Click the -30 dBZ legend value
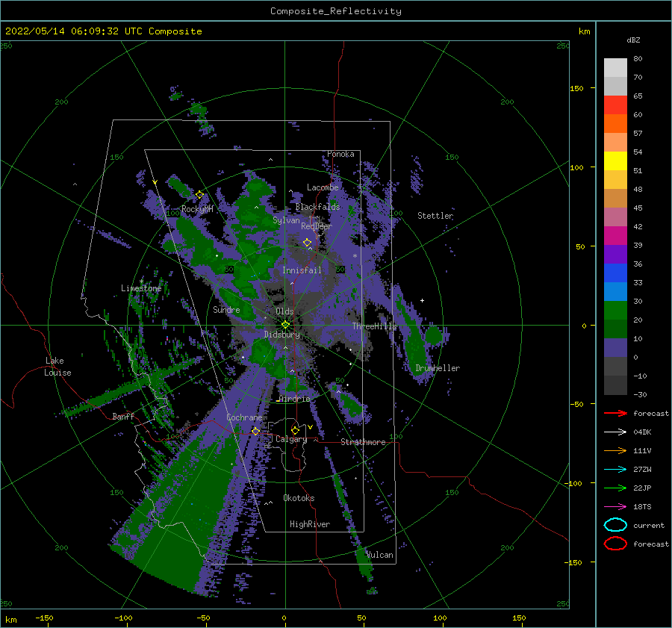 pos(640,394)
